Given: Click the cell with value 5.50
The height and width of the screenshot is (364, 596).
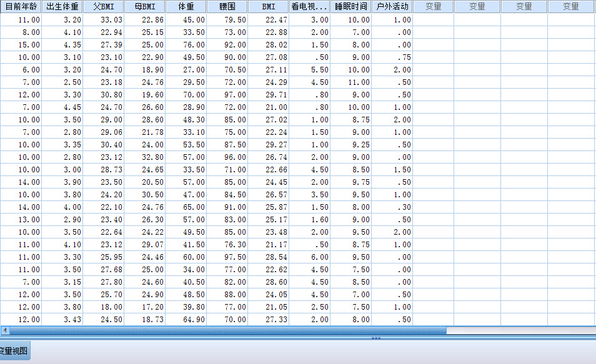Looking at the screenshot, I should pos(310,70).
